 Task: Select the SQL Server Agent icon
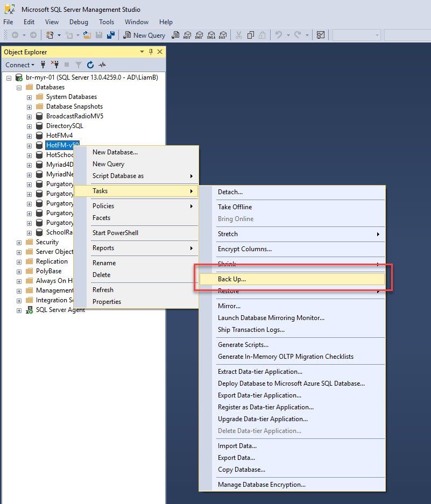point(29,310)
